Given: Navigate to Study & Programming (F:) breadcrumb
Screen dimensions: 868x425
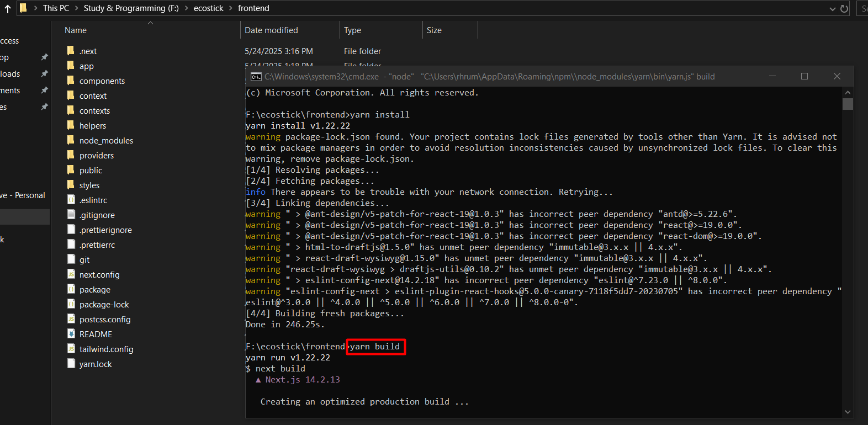Looking at the screenshot, I should (x=131, y=8).
